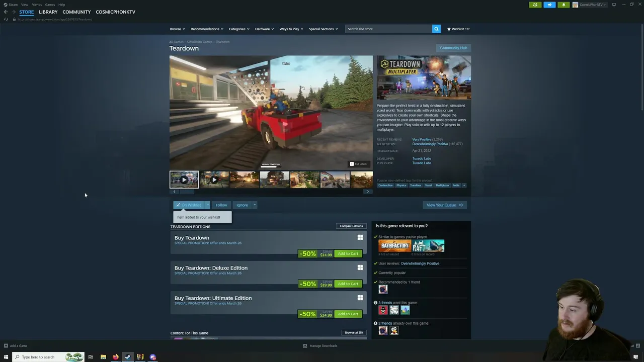Expand the Ignore dropdown arrow
644x362 pixels.
pos(255,205)
